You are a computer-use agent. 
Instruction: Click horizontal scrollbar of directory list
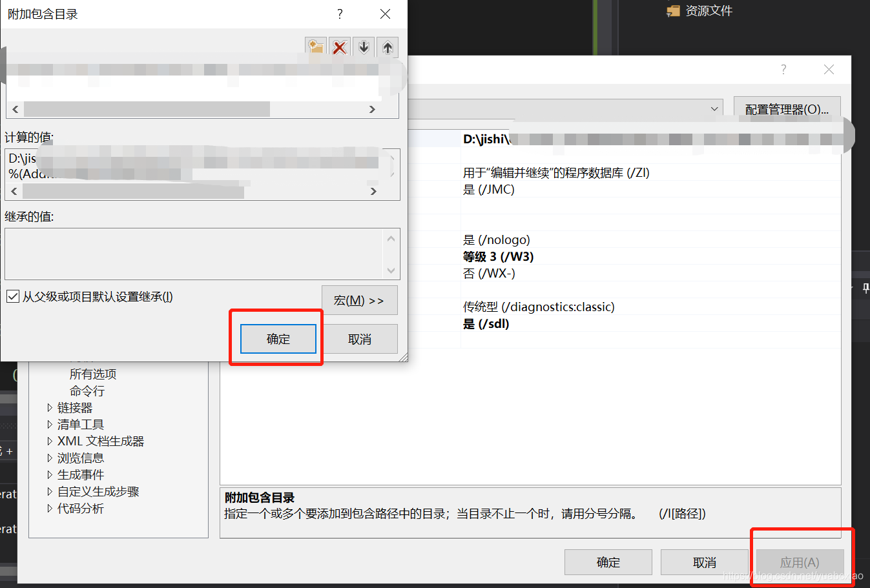point(147,109)
